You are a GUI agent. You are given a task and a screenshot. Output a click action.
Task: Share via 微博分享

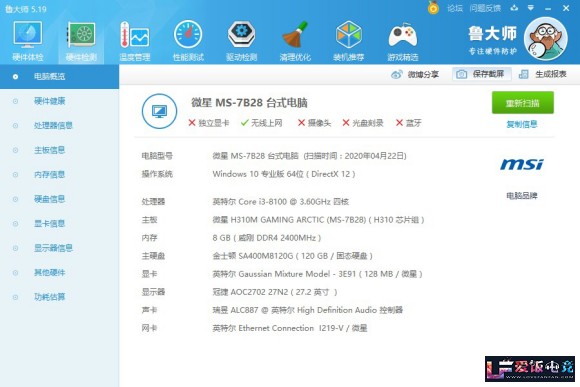tap(415, 74)
